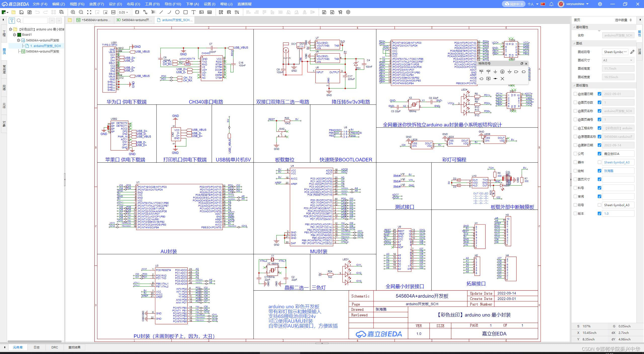Switch to the 3D 545604A+arduino tab
Viewport: 644px width, 354px height.
pyautogui.click(x=134, y=20)
